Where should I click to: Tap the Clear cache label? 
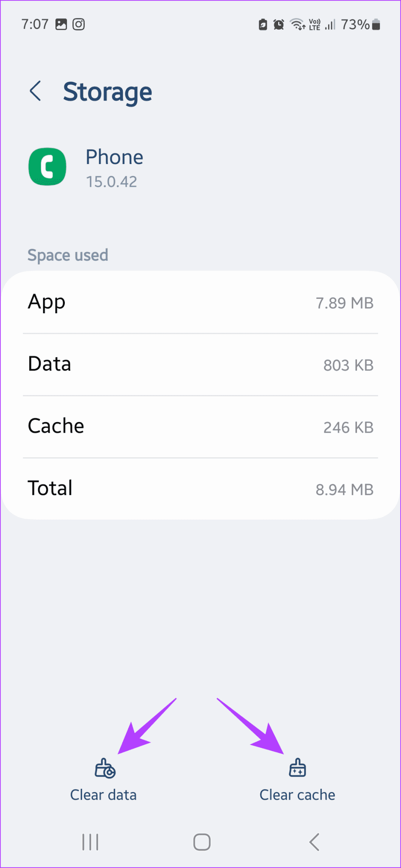coord(297,795)
